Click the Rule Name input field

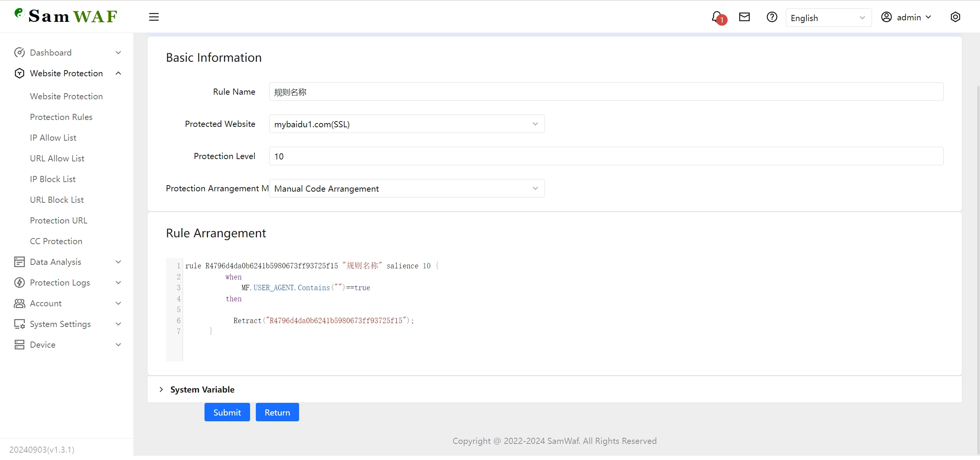click(606, 92)
